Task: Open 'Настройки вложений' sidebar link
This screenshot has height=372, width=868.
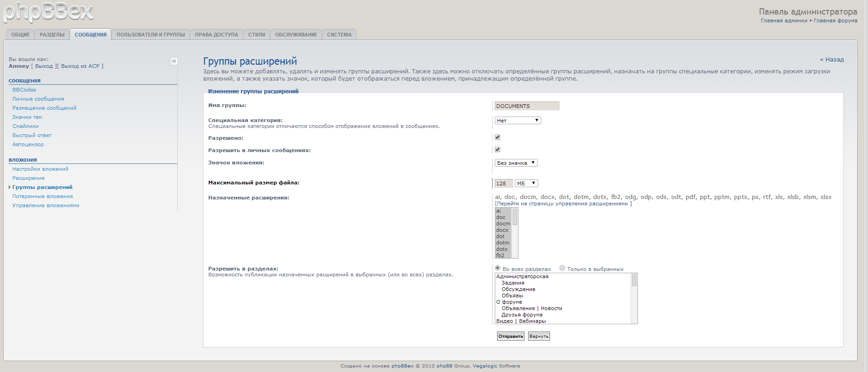Action: click(x=40, y=169)
